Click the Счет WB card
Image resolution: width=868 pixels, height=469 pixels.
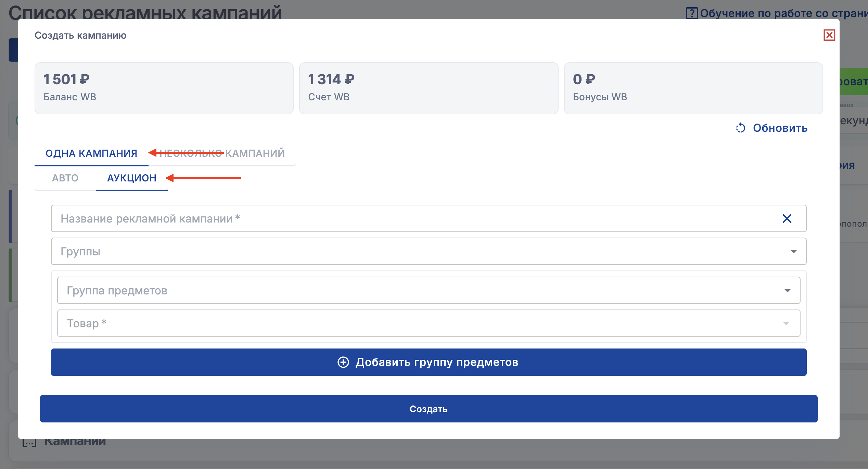(x=429, y=88)
